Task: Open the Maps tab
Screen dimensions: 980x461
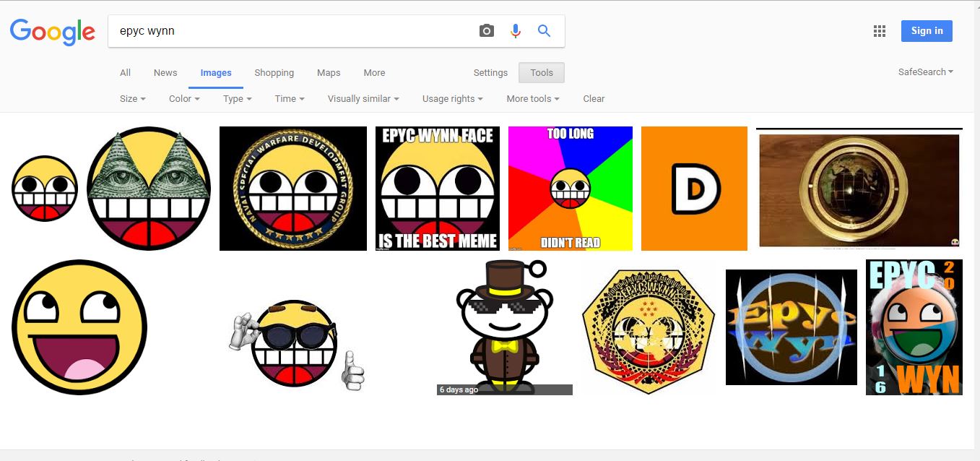Action: tap(329, 73)
